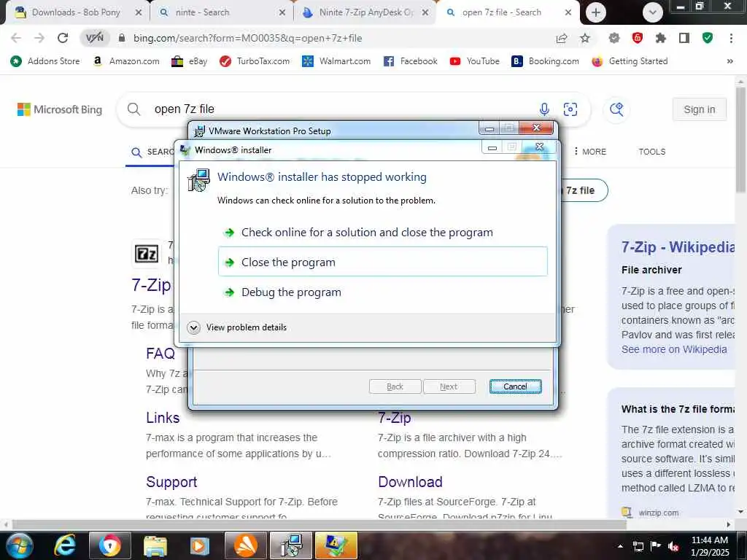Open the Facebook bookmark
Viewport: 747px width, 560px height.
tap(410, 61)
